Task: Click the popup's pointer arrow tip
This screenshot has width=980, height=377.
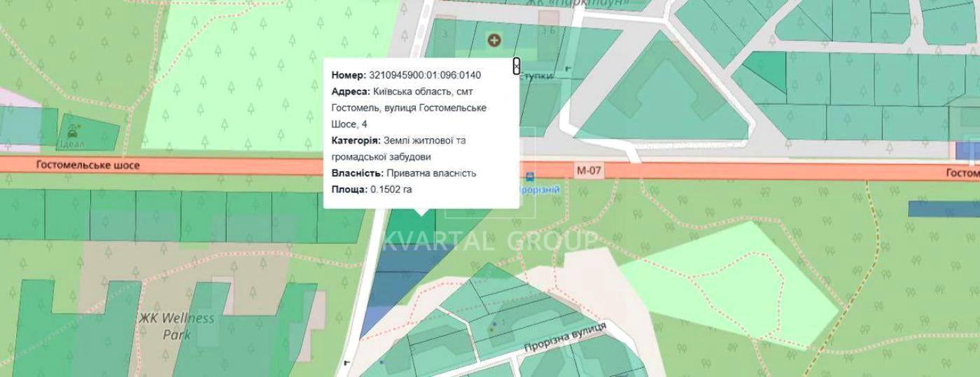Action: (x=420, y=214)
